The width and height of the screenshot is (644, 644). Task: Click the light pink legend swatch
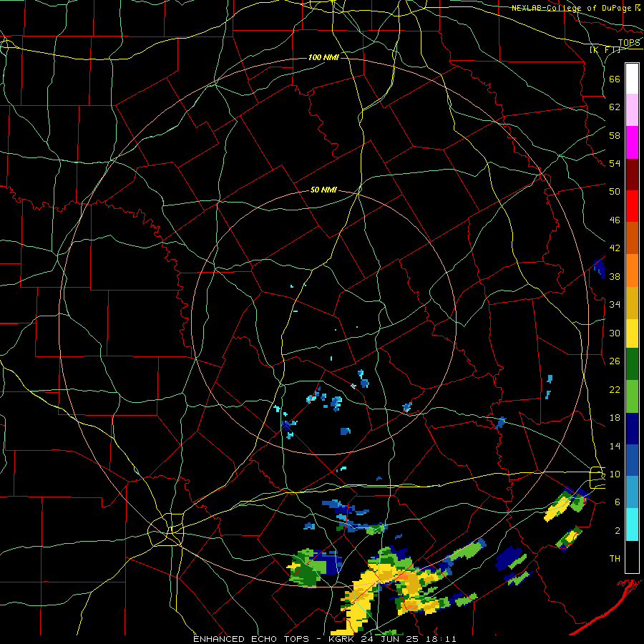[632, 109]
